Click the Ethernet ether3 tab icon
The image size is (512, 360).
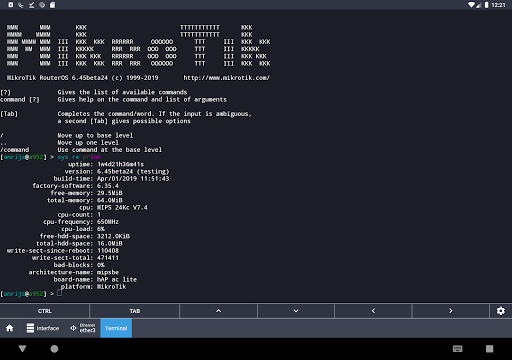[x=73, y=328]
